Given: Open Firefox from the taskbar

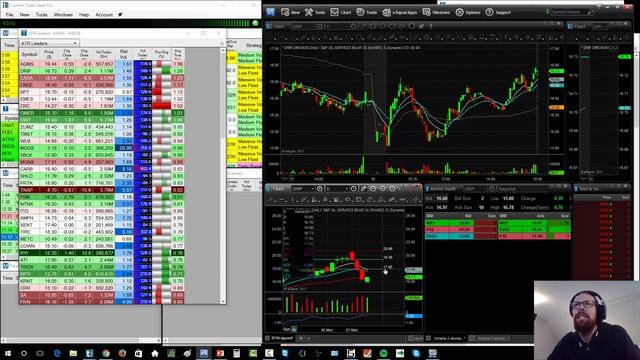Looking at the screenshot, I should 122,353.
